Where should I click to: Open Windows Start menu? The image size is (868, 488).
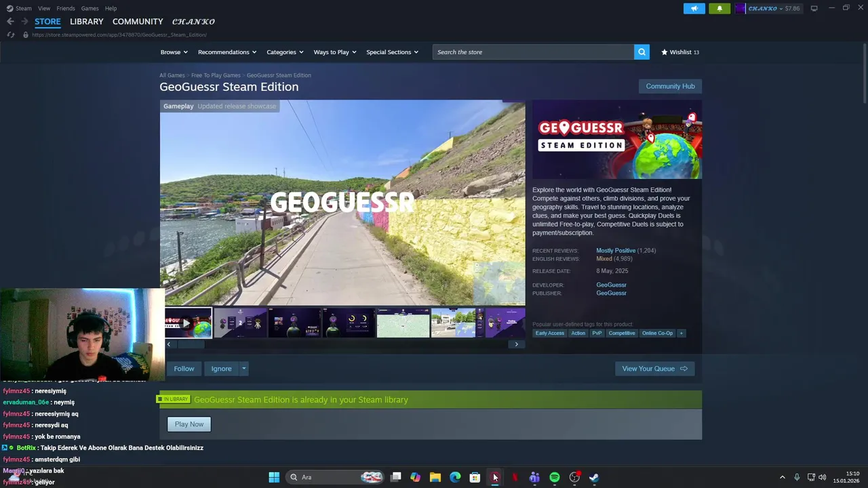coord(274,477)
